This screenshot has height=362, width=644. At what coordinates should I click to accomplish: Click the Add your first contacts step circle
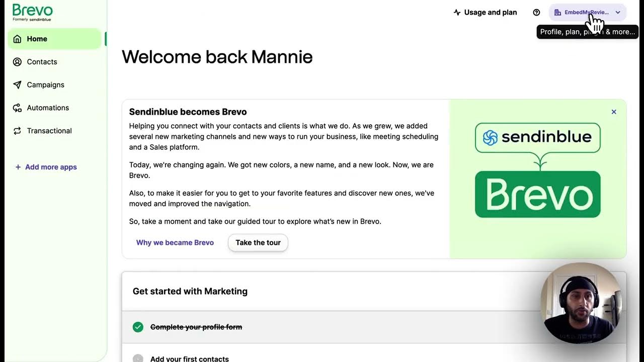tap(138, 358)
